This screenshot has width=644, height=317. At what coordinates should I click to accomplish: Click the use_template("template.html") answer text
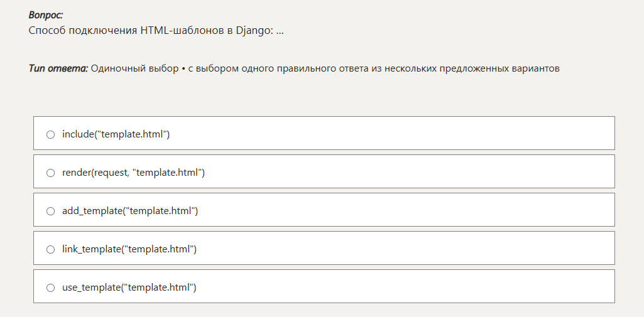click(x=129, y=287)
